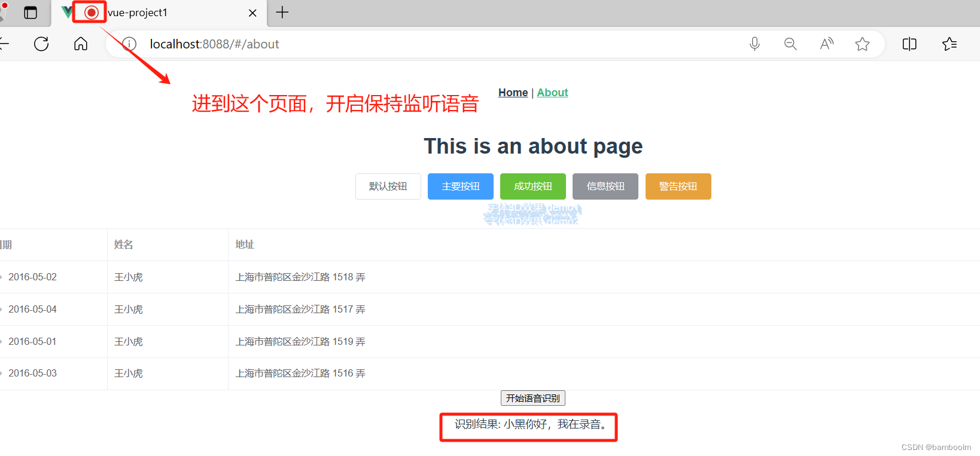Expand the 2016-05-02 table row

[1, 277]
